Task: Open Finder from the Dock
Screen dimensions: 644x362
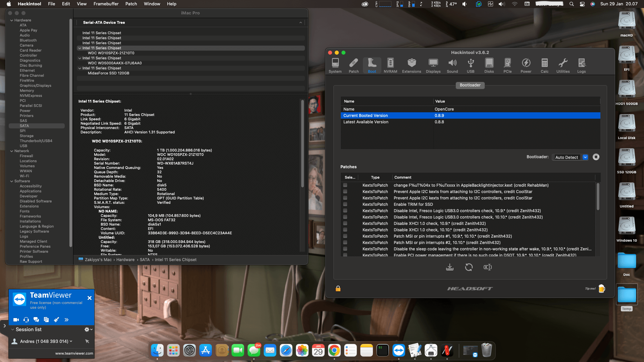Action: (x=157, y=351)
